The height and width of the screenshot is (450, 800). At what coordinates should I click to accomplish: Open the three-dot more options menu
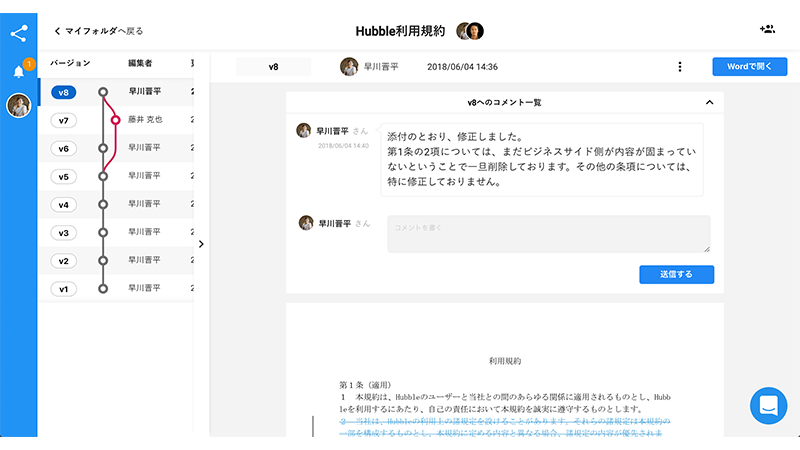pos(680,67)
